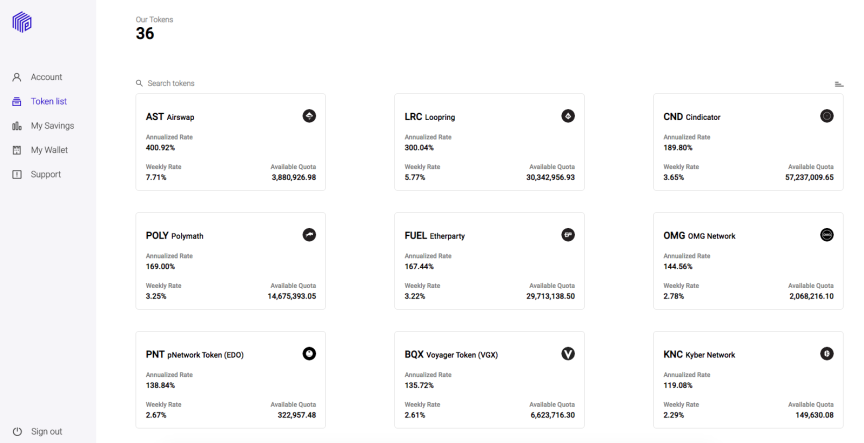Image resolution: width=864 pixels, height=443 pixels.
Task: Click the 119.08% annualized rate
Action: pyautogui.click(x=678, y=386)
